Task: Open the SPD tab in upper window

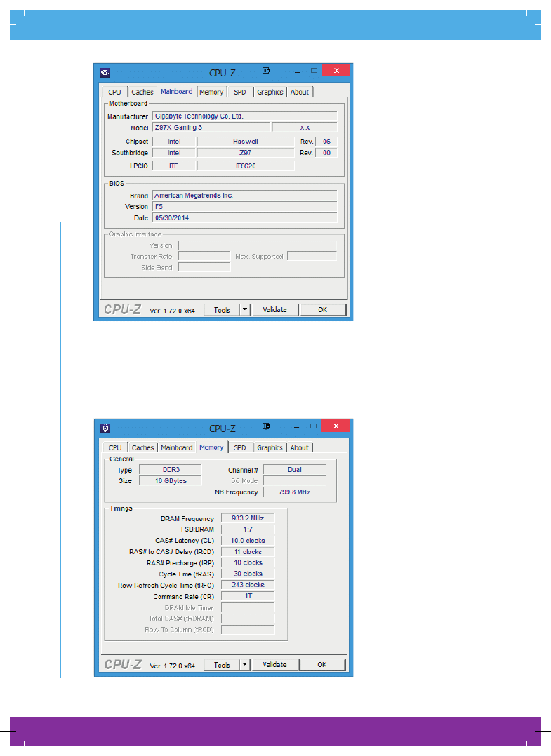Action: point(240,92)
